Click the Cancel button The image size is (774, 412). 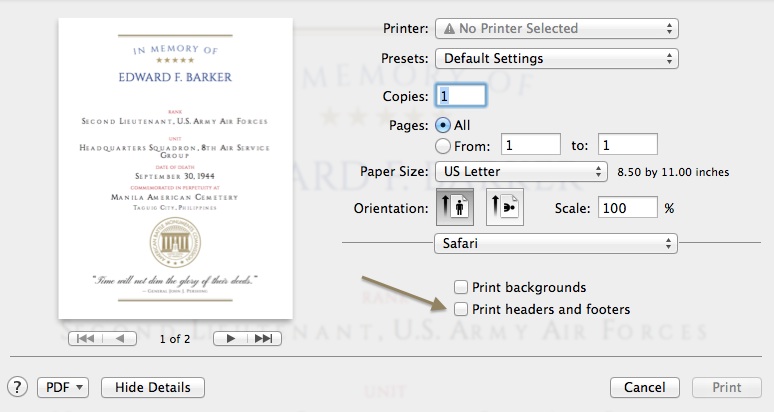click(x=644, y=387)
